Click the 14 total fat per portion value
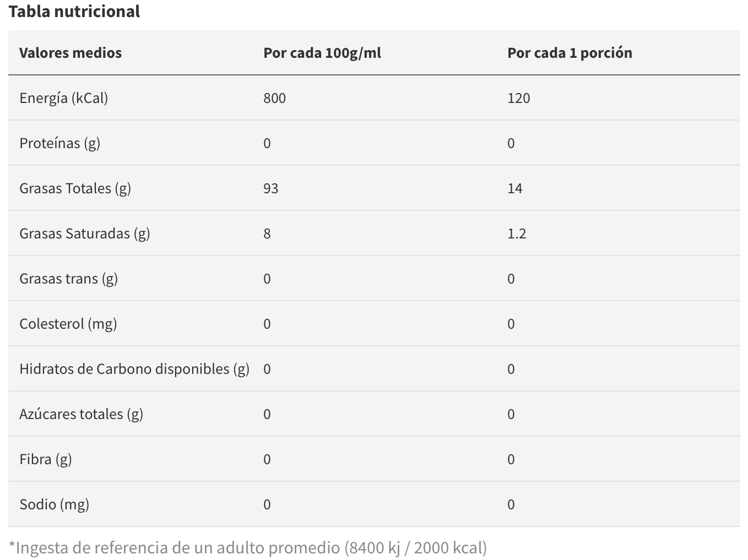Screen dimensions: 748x560 [x=514, y=188]
